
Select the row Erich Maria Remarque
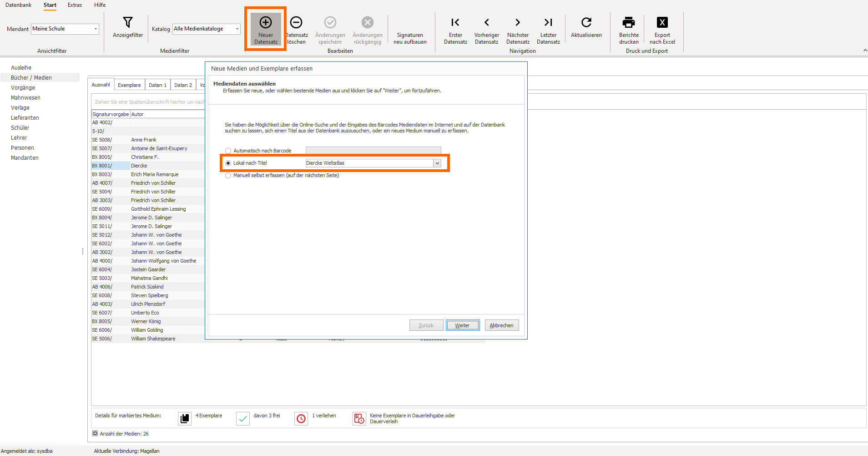point(148,174)
